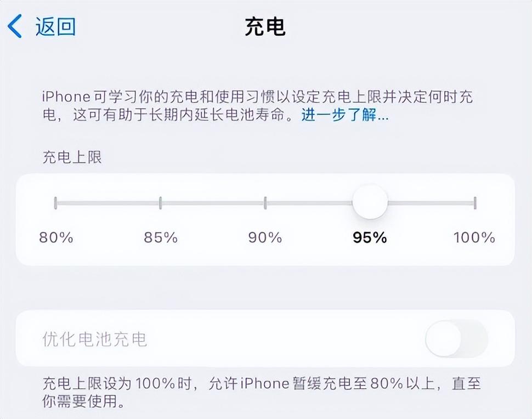Viewport: 532px width, 419px height.
Task: Click slider track between 80% and 85%
Action: tap(108, 203)
